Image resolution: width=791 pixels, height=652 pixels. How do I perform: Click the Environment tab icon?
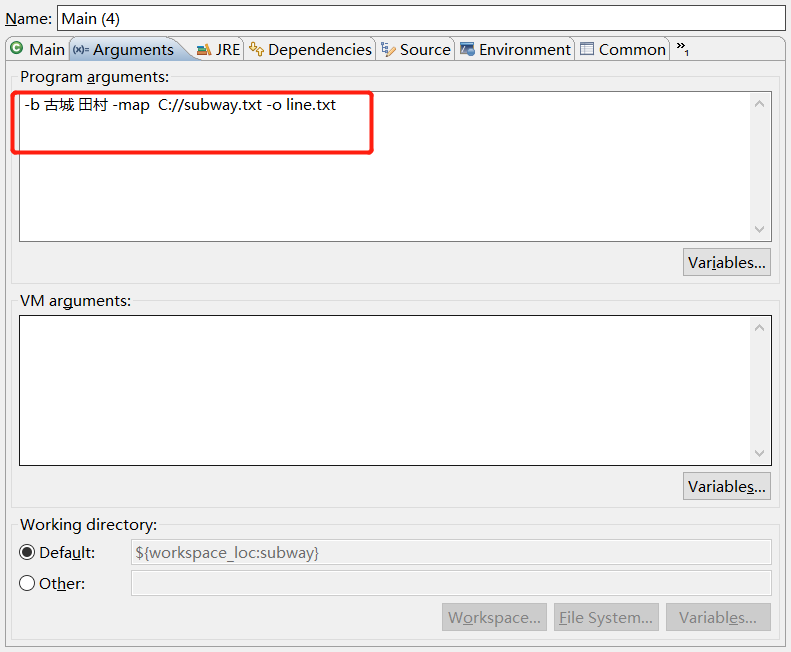click(x=467, y=49)
